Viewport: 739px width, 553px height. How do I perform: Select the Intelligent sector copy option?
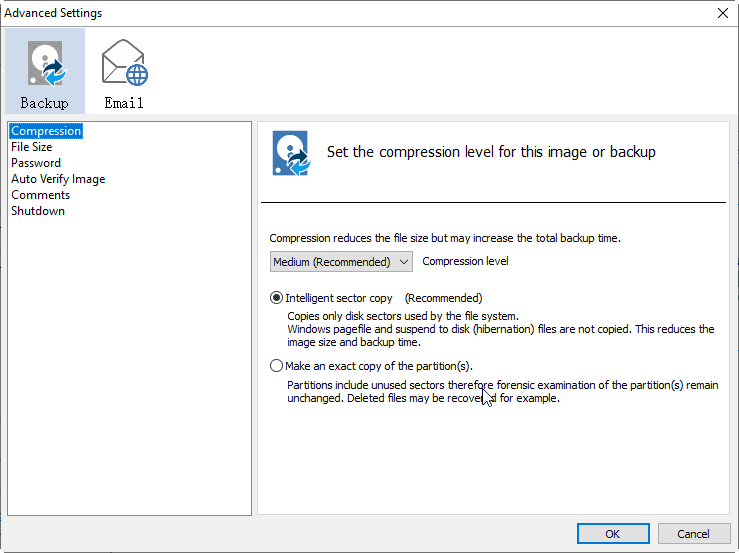click(x=277, y=298)
